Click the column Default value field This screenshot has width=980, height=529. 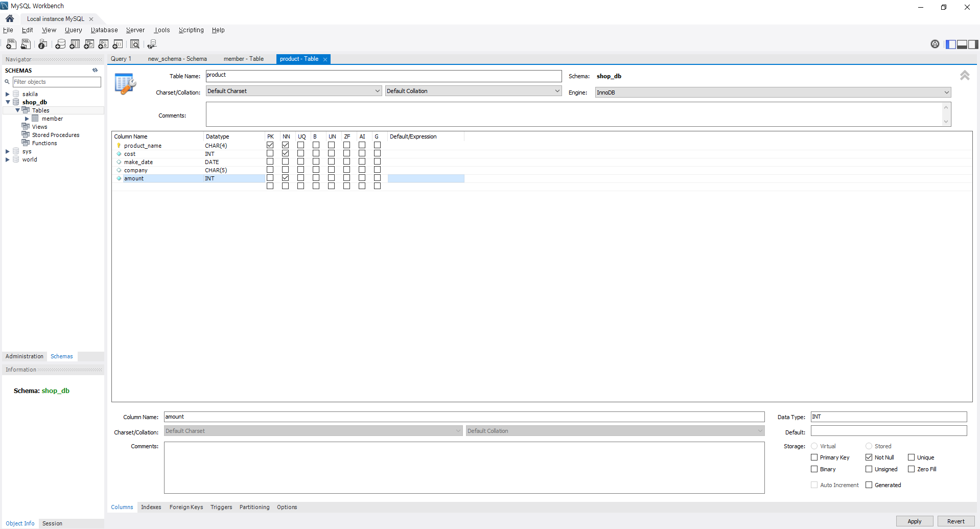point(889,431)
